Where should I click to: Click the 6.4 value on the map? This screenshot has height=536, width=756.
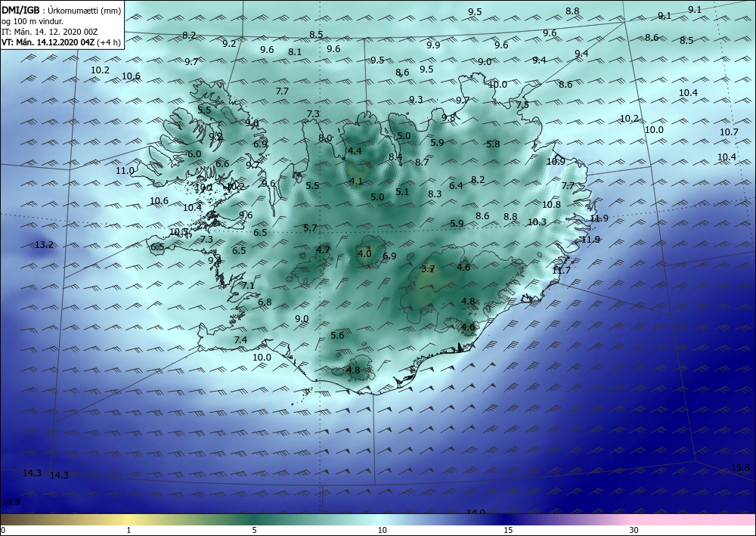456,185
